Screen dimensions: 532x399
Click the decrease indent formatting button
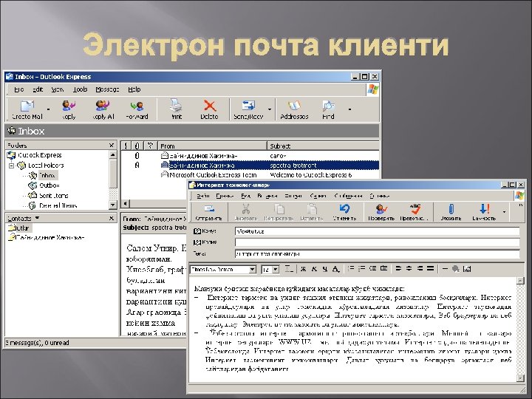(372, 269)
